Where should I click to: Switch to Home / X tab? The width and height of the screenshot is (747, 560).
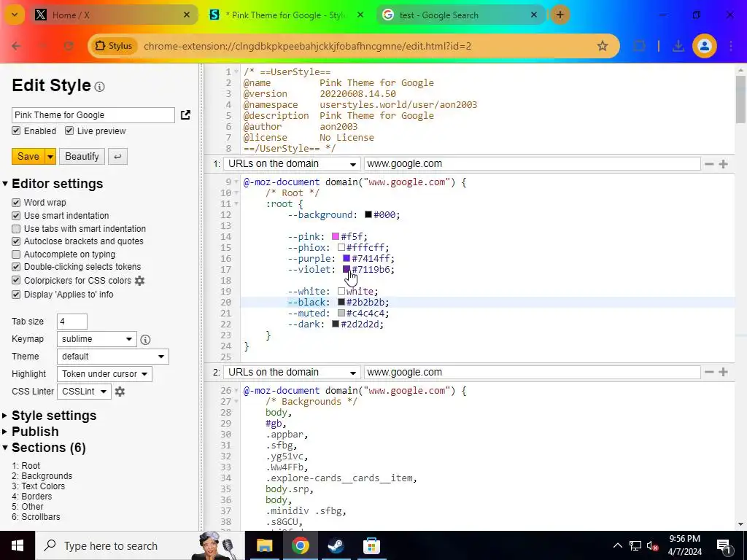113,15
